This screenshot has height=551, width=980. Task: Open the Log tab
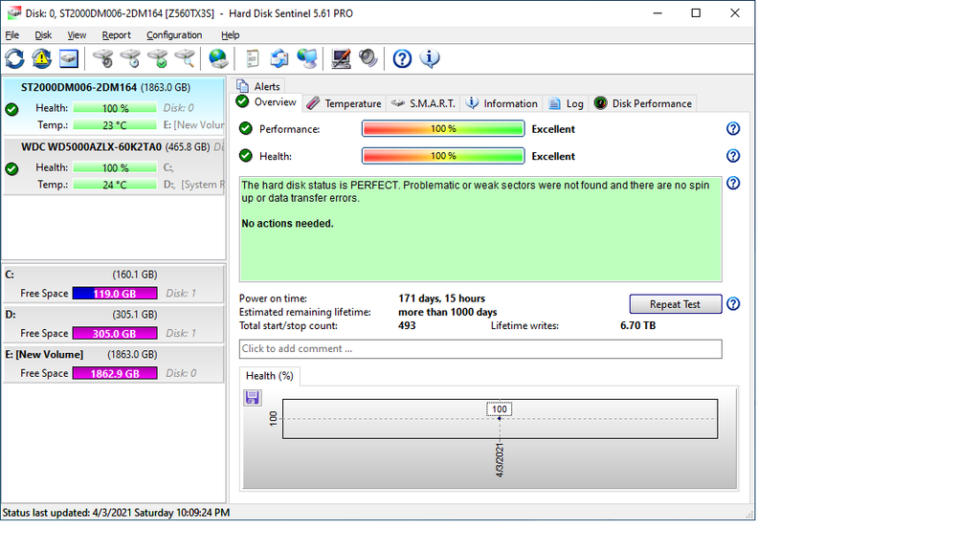pyautogui.click(x=567, y=103)
